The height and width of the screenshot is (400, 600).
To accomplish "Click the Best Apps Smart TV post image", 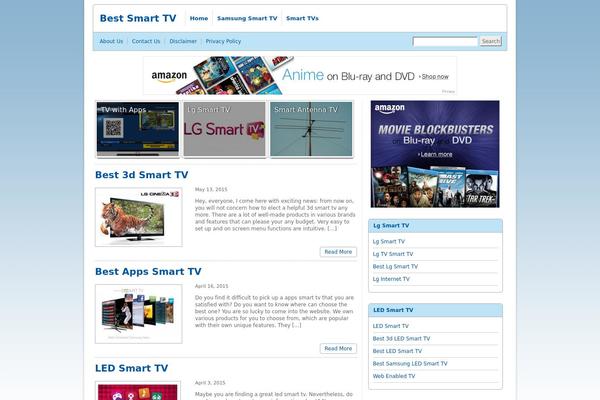I will click(139, 314).
